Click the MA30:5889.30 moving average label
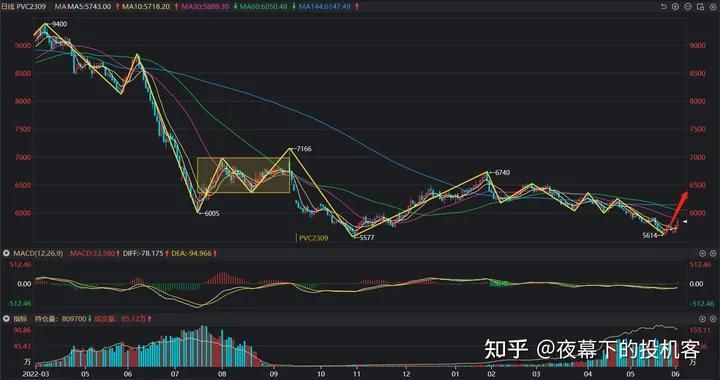This screenshot has height=380, width=720. pyautogui.click(x=206, y=7)
